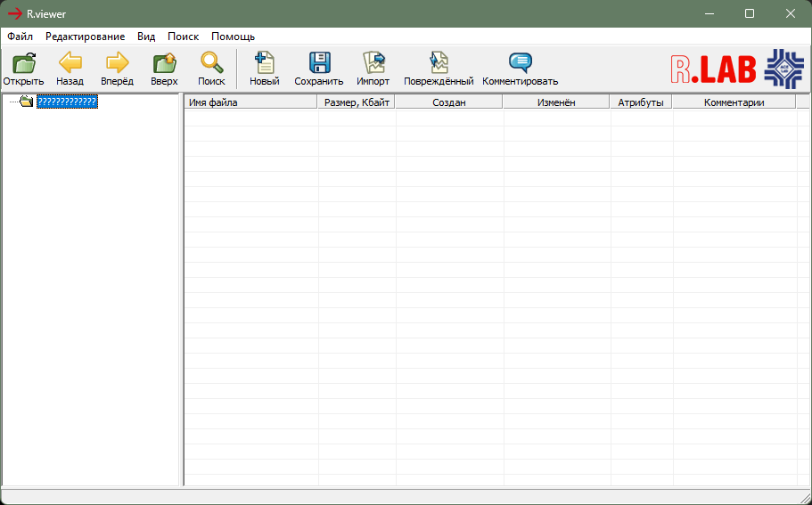Go up with the Вверх icon

[164, 63]
